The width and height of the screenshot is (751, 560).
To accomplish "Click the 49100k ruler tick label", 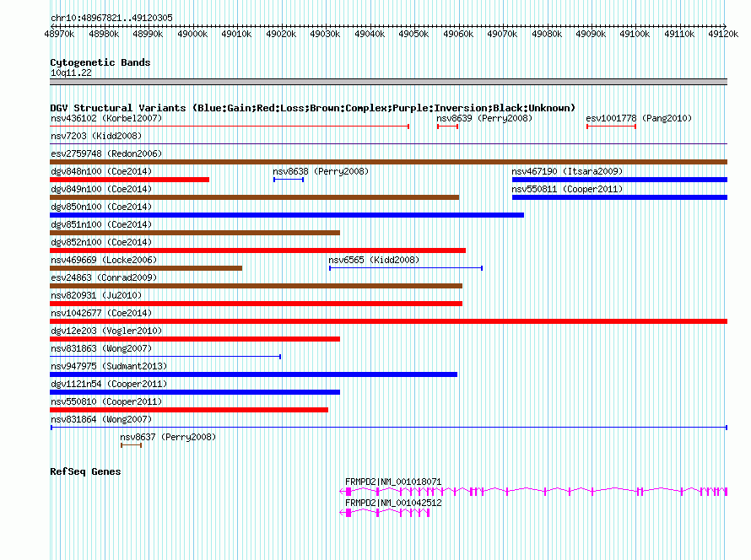I will pos(635,34).
